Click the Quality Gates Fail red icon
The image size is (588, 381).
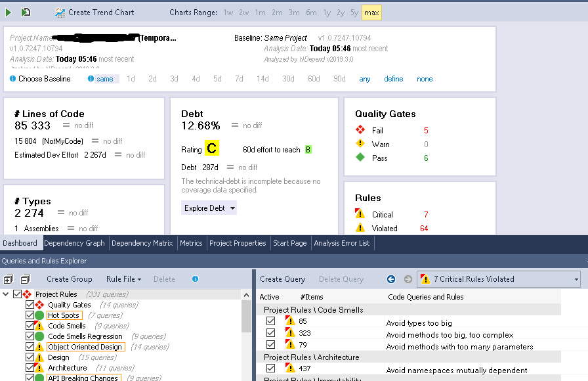click(360, 130)
